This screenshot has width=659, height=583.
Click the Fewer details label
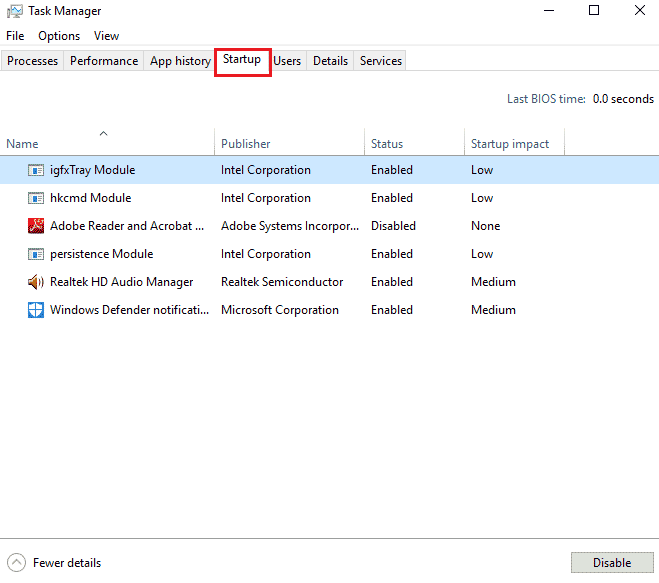pyautogui.click(x=67, y=562)
